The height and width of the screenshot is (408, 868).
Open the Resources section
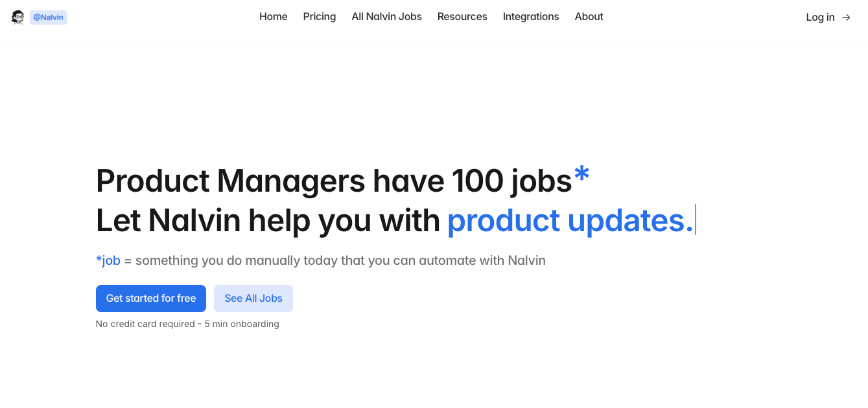[462, 17]
